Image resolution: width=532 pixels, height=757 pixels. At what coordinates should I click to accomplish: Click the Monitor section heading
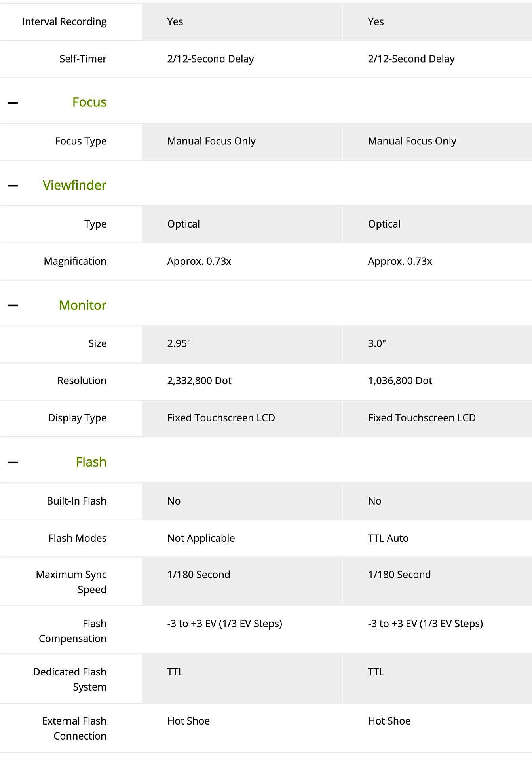[83, 305]
